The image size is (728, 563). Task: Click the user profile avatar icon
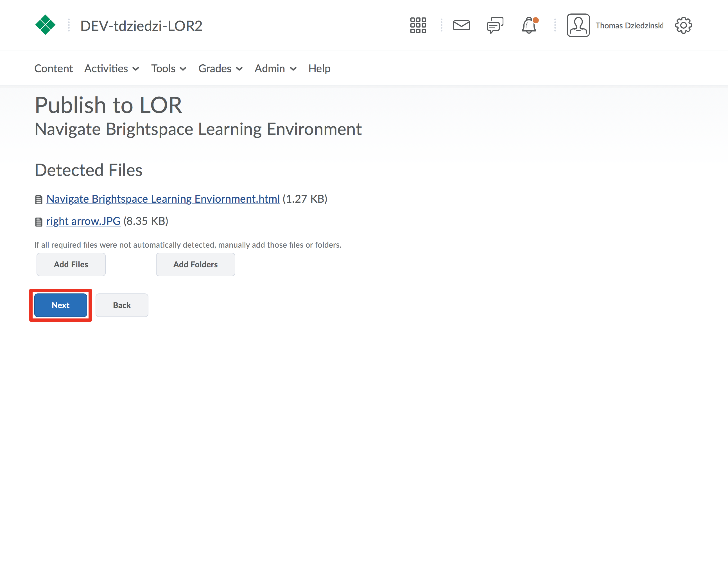click(578, 25)
